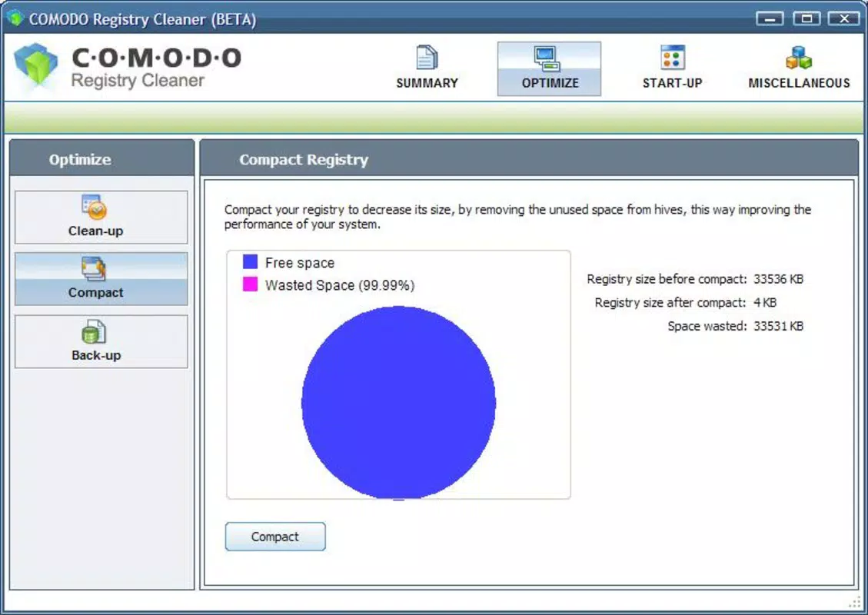Image resolution: width=868 pixels, height=615 pixels.
Task: Click the window resize grip
Action: point(855,602)
